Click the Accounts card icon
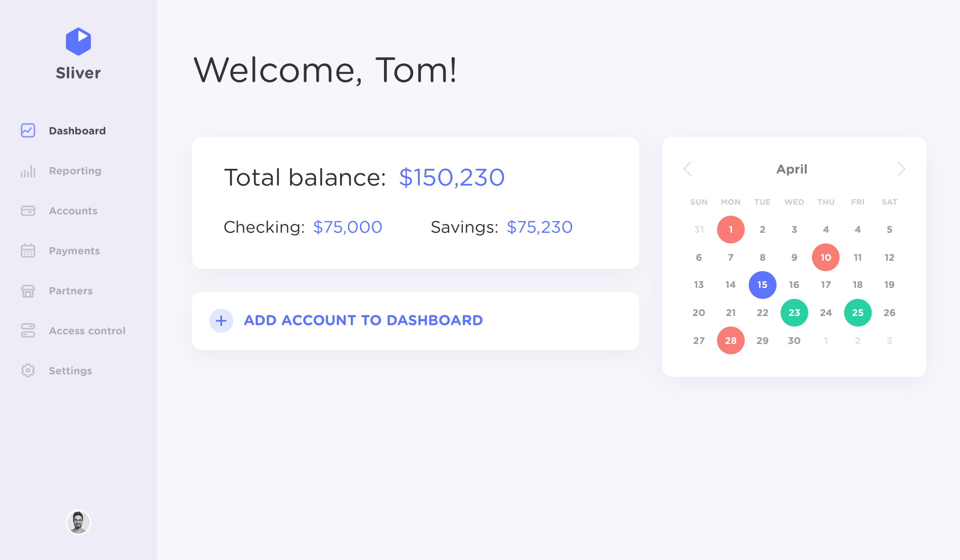 (27, 211)
